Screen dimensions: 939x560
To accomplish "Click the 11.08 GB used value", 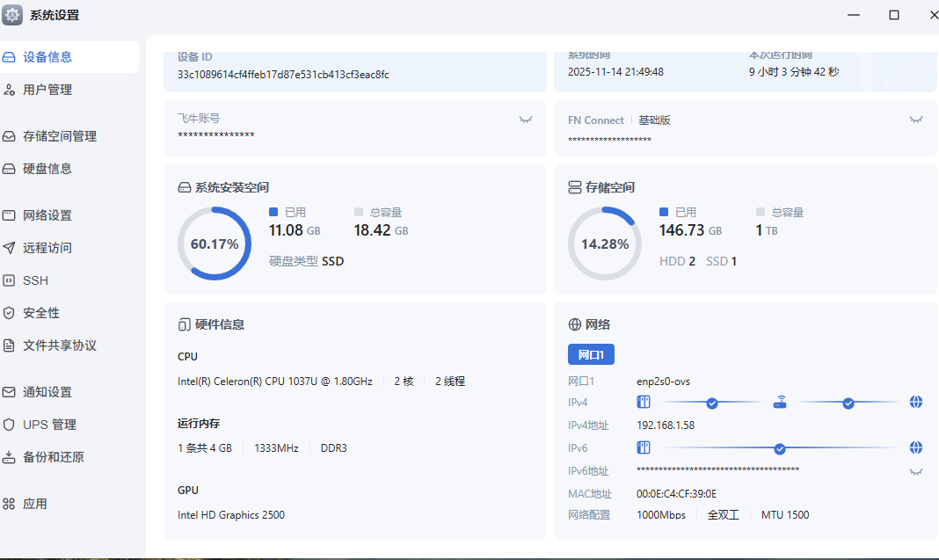I will click(x=295, y=230).
